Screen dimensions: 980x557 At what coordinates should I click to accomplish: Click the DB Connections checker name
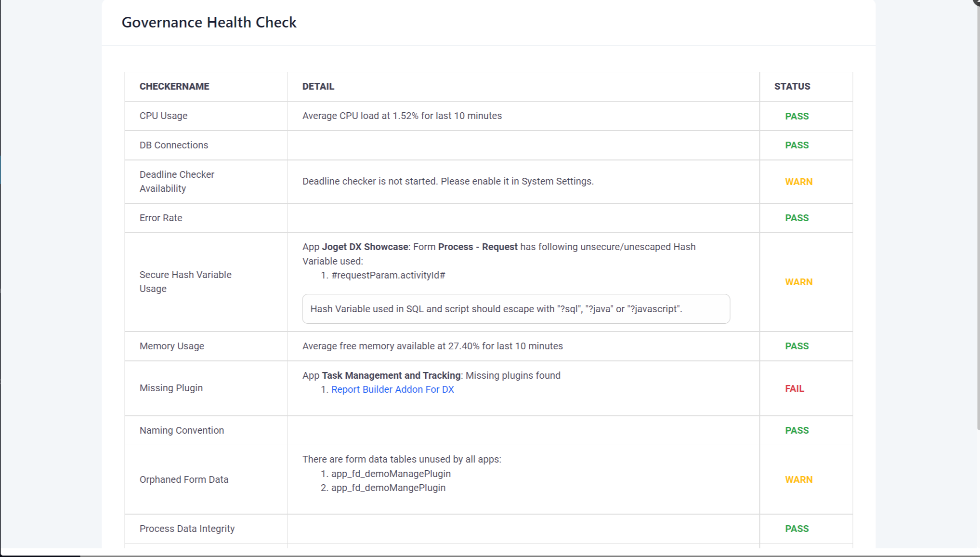click(173, 145)
